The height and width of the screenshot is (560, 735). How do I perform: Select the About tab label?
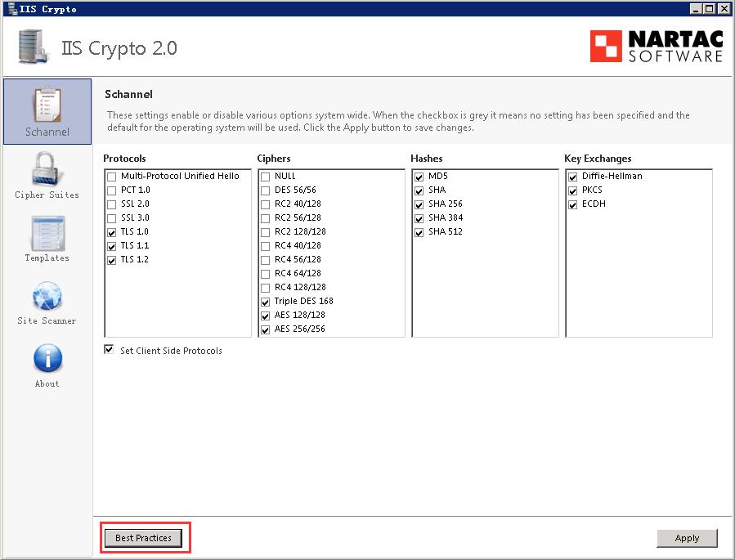(x=47, y=383)
